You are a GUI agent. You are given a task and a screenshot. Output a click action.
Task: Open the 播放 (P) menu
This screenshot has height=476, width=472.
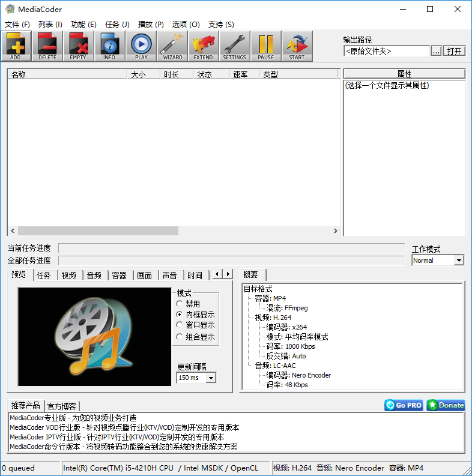point(151,24)
